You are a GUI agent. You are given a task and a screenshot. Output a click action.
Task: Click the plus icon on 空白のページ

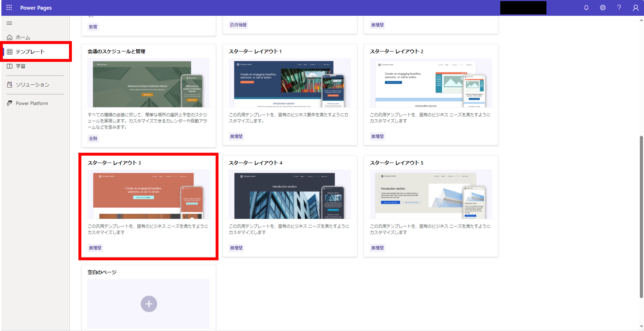(x=149, y=304)
